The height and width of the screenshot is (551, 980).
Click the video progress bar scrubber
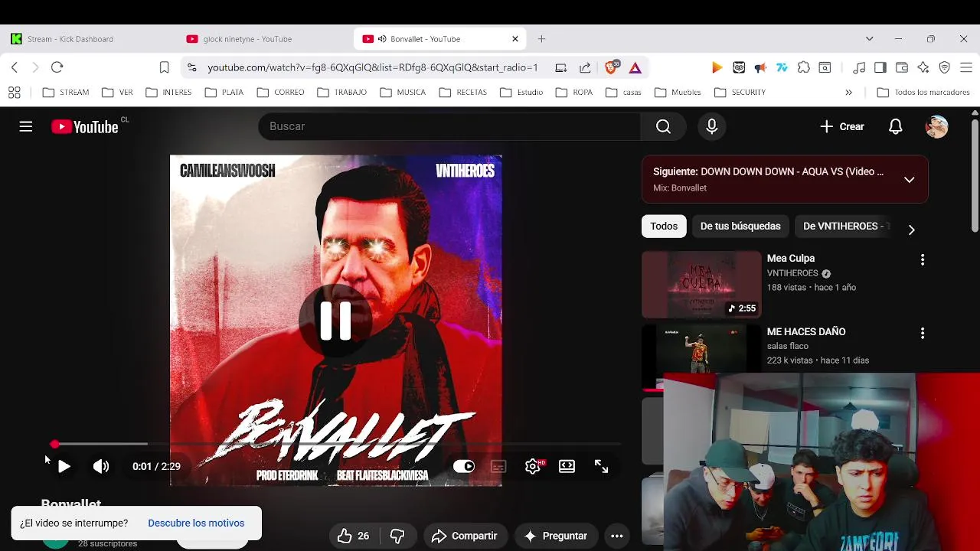click(54, 444)
